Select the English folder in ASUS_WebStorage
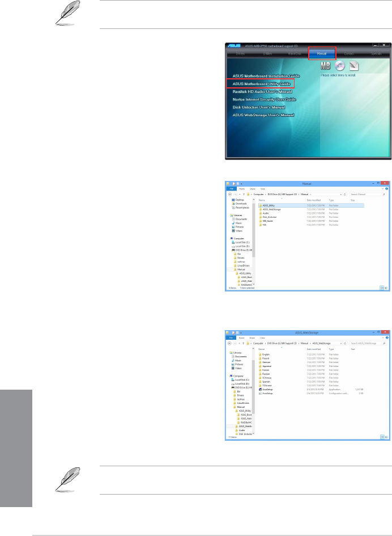 [x=264, y=354]
